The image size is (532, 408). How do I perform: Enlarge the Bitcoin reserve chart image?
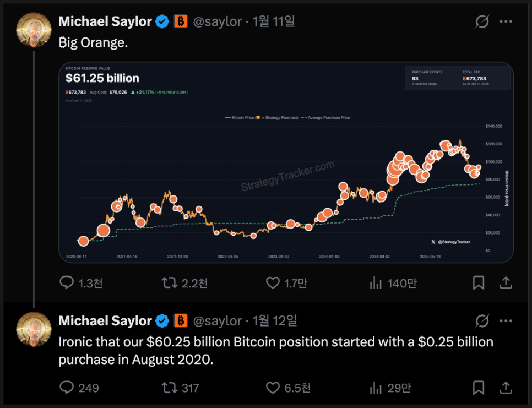click(x=286, y=162)
